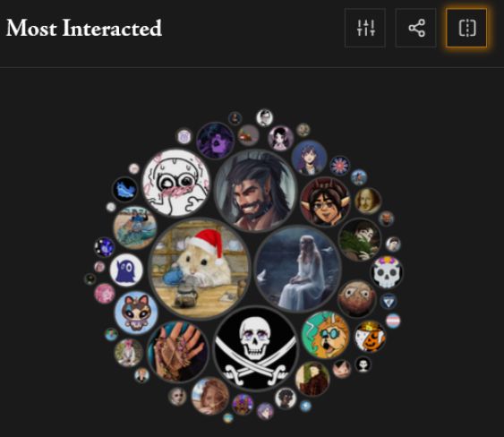
Task: Select the white doodle character with glasses avatar
Action: 176,183
